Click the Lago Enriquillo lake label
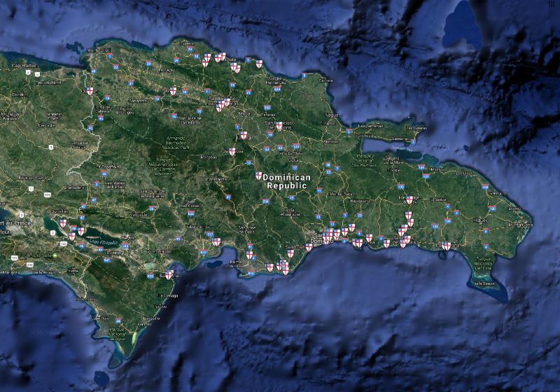 pyautogui.click(x=103, y=241)
